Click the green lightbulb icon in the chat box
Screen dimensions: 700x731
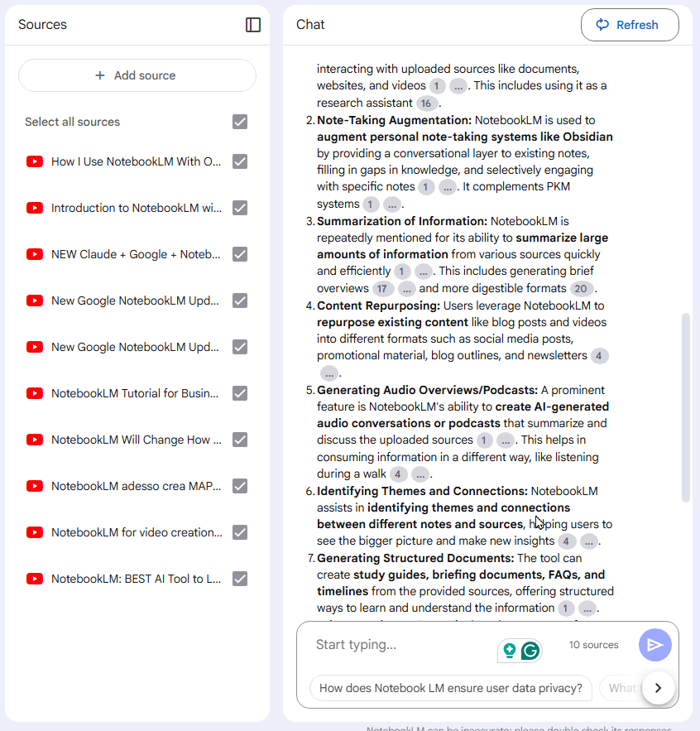pyautogui.click(x=510, y=651)
